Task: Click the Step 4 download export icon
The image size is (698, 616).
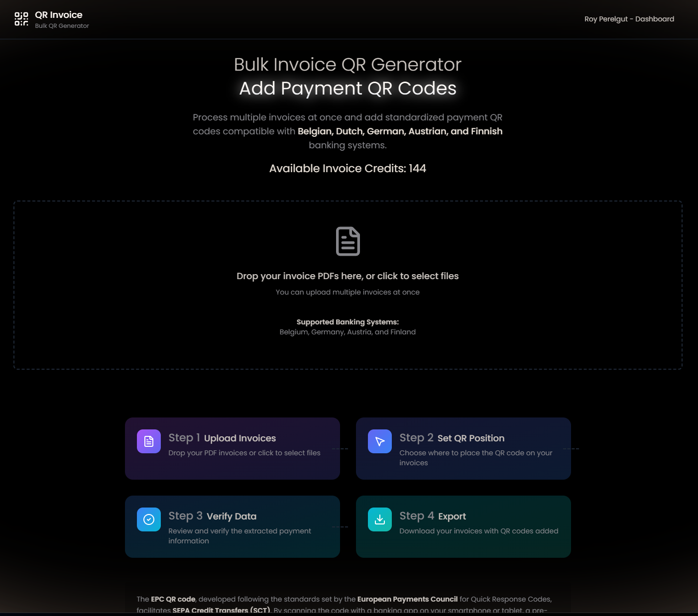Action: (x=379, y=519)
